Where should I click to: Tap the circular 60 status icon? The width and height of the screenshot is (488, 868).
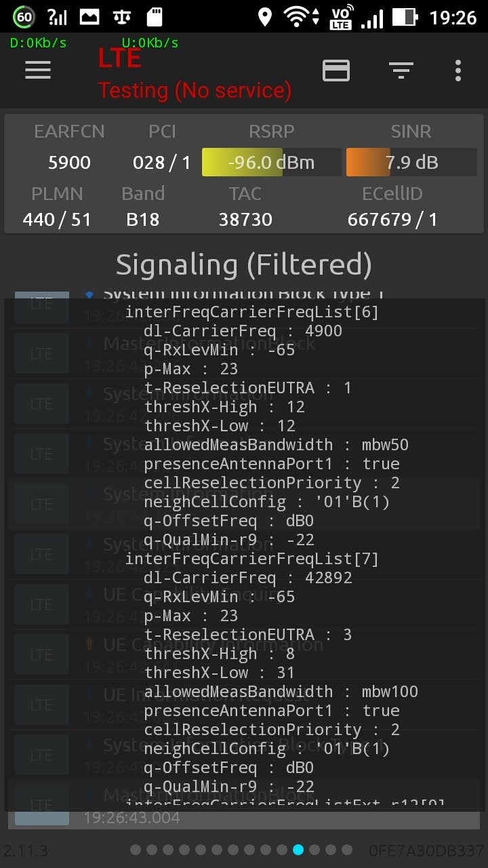tap(24, 17)
